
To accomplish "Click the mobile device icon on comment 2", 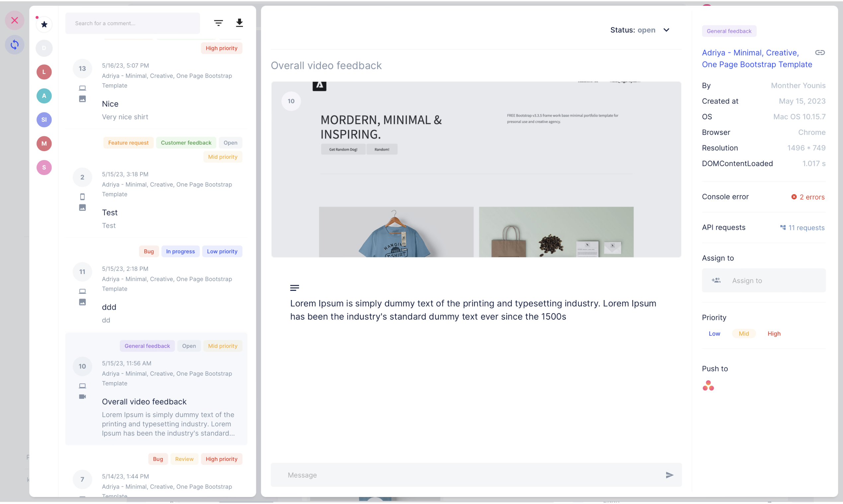I will [82, 197].
